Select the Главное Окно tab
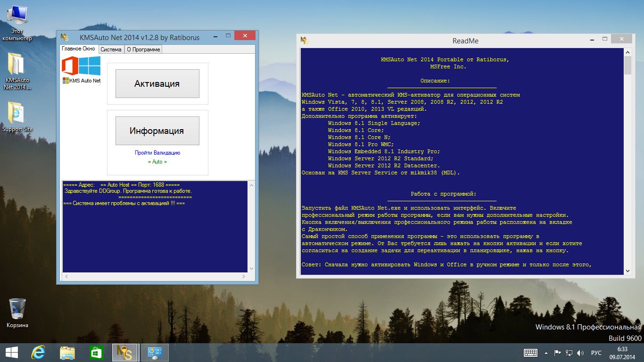This screenshot has width=644, height=362. coord(78,49)
